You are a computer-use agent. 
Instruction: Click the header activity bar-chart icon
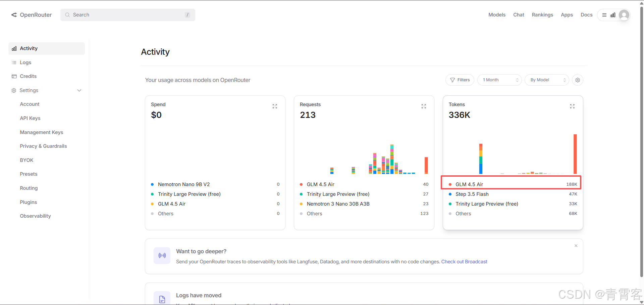pyautogui.click(x=613, y=15)
